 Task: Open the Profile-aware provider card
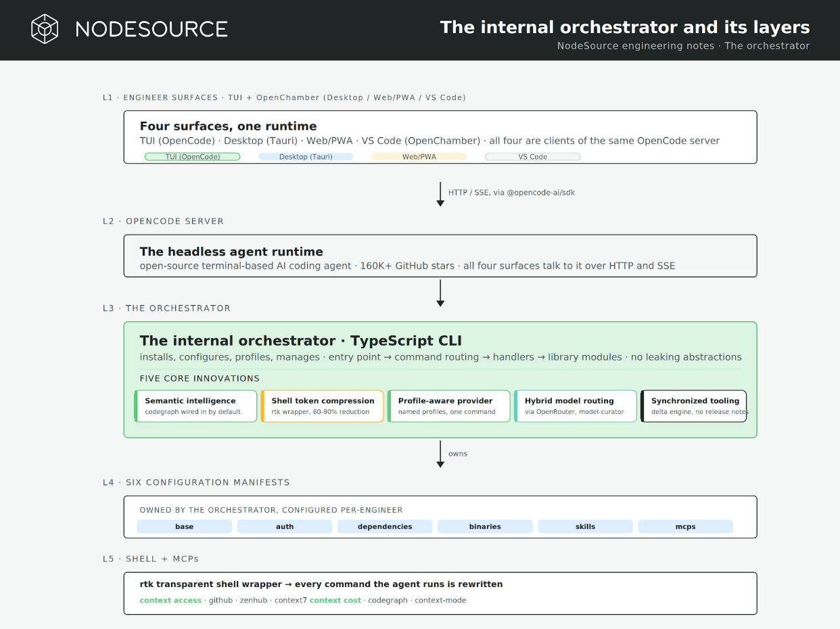pyautogui.click(x=449, y=406)
